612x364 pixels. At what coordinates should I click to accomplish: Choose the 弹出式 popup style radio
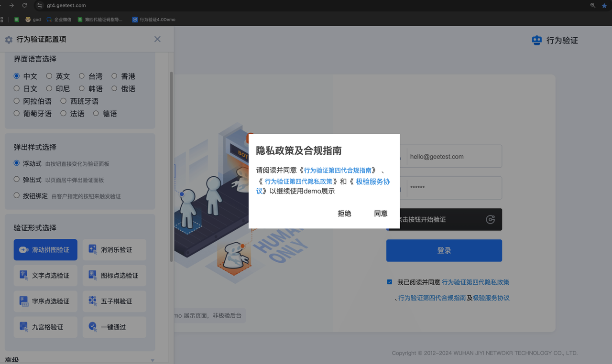(x=17, y=180)
